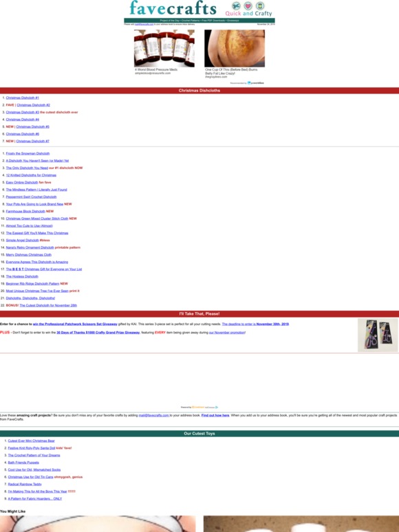The height and width of the screenshot is (532, 399).
Task: Click the favecrafts logo
Action: click(x=173, y=8)
